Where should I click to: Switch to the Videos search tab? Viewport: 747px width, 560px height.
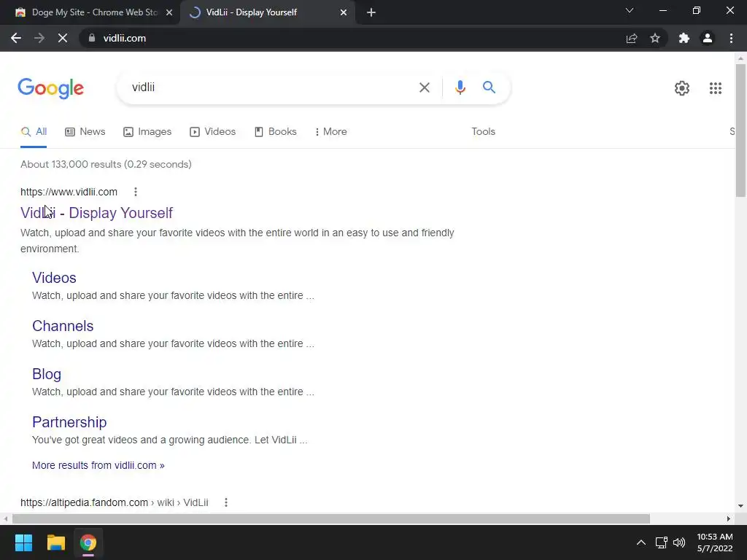pyautogui.click(x=212, y=131)
